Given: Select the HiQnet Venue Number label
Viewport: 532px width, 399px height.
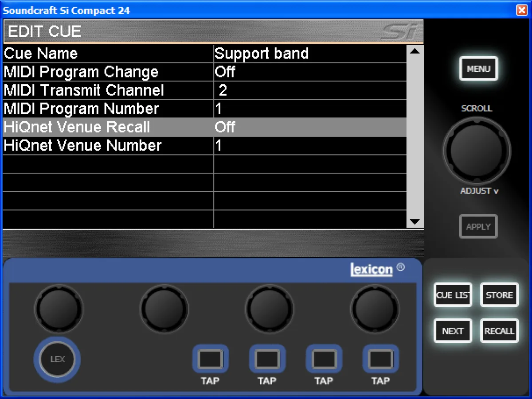Looking at the screenshot, I should click(x=82, y=146).
